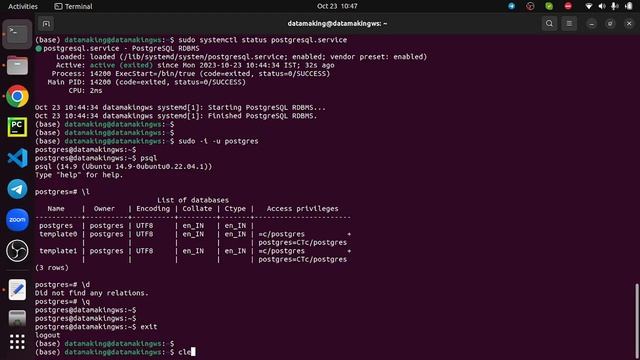The width and height of the screenshot is (640, 360).
Task: Minimize the terminal window
Action: [591, 24]
